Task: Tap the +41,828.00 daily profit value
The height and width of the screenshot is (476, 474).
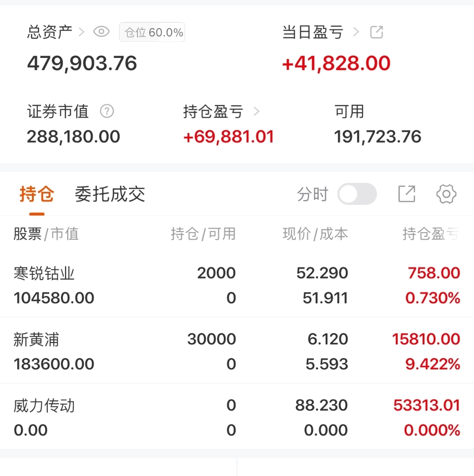Action: (x=336, y=64)
